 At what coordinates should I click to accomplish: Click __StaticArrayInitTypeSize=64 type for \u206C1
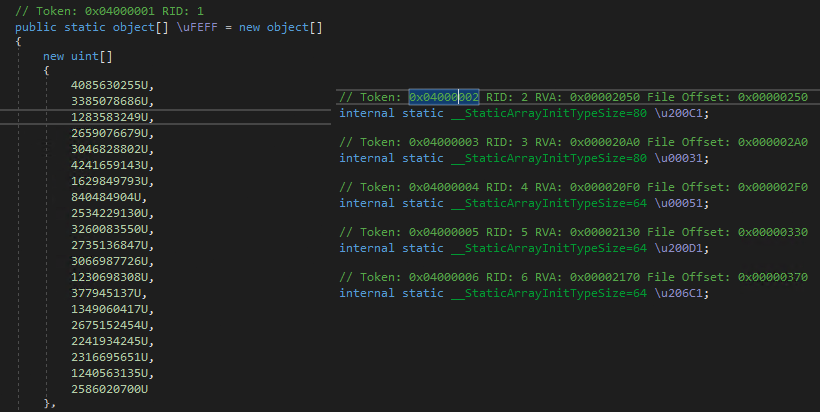[549, 293]
